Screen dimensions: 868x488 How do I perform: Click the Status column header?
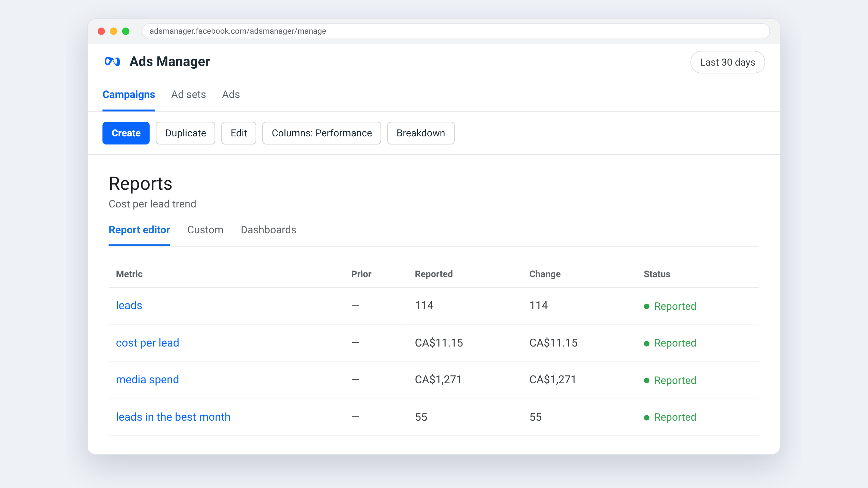tap(657, 274)
